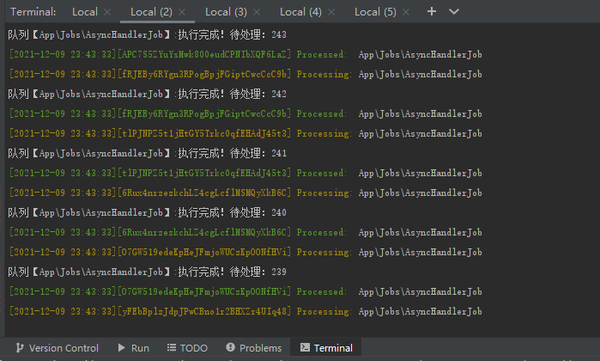Close the Local (3) terminal tab
600x361 pixels.
click(257, 12)
